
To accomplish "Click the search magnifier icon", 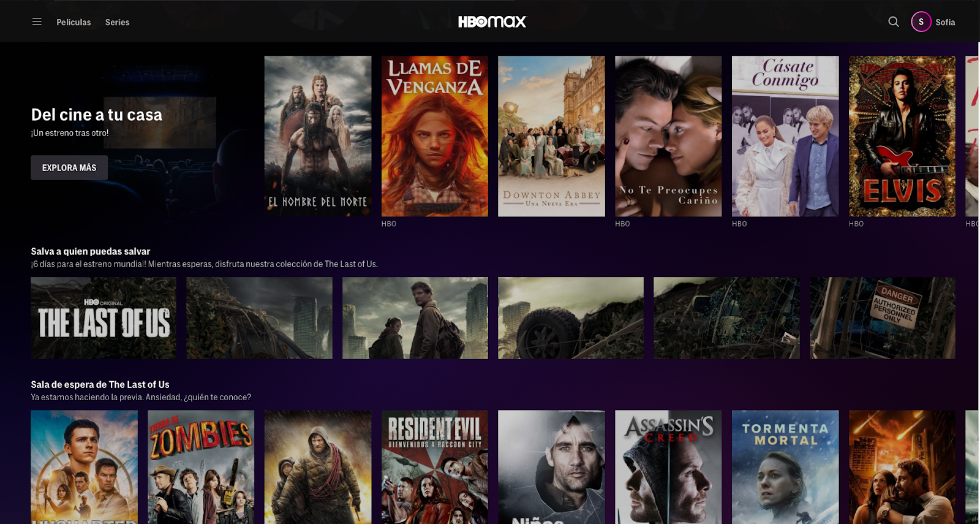I will pos(894,22).
